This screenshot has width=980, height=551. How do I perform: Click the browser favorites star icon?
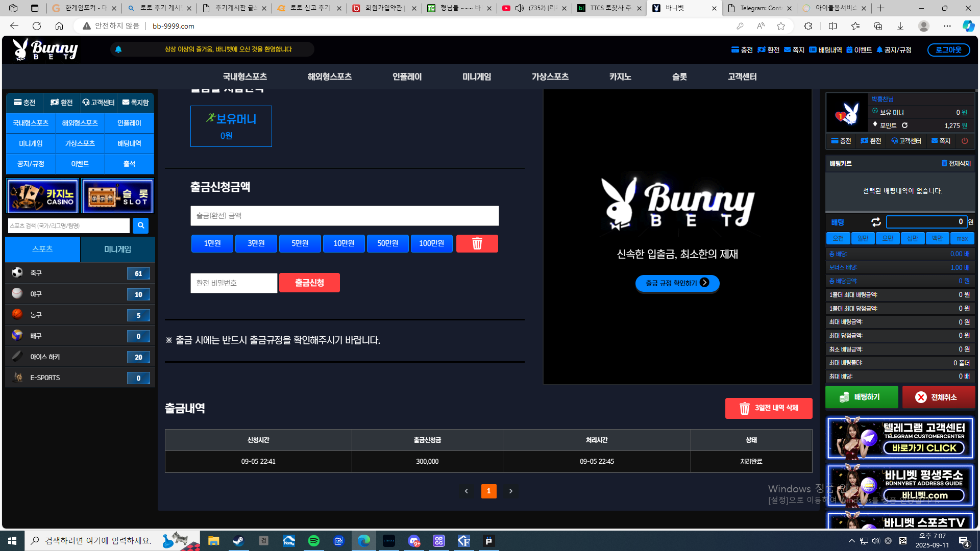[781, 26]
